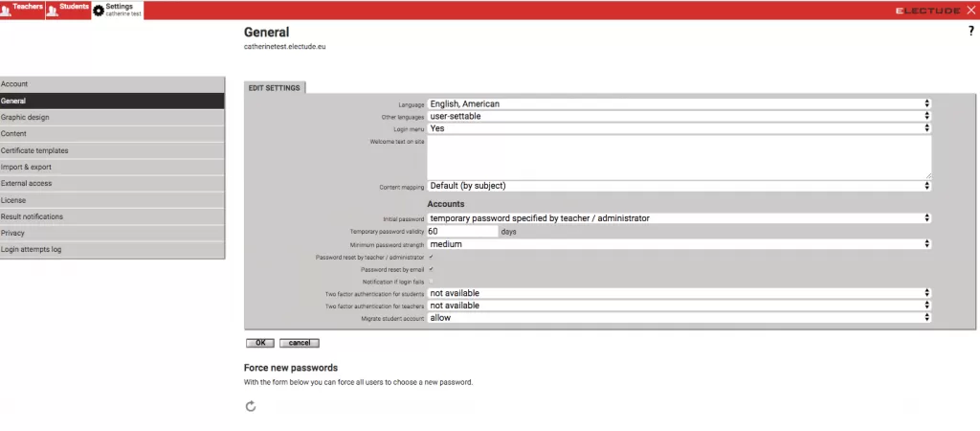This screenshot has width=980, height=431.
Task: Close the window with the X icon
Action: tap(971, 10)
